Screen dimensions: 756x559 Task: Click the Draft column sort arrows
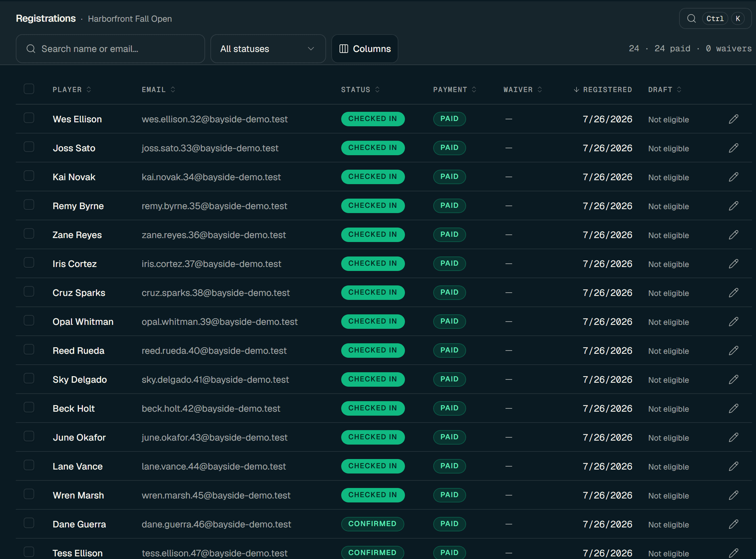(679, 90)
